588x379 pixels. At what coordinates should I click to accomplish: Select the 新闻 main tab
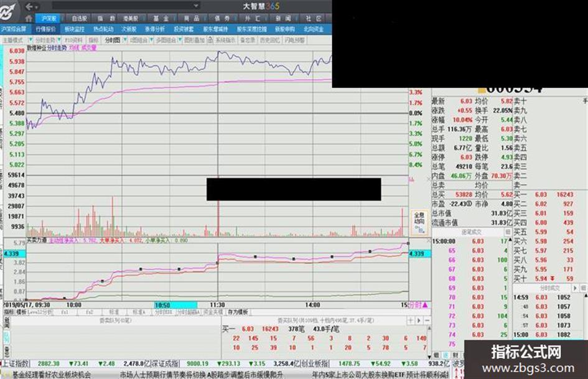pyautogui.click(x=283, y=18)
